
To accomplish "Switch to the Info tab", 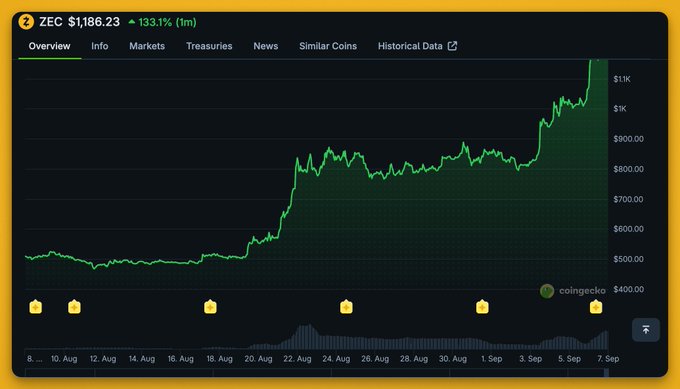I will pos(100,46).
